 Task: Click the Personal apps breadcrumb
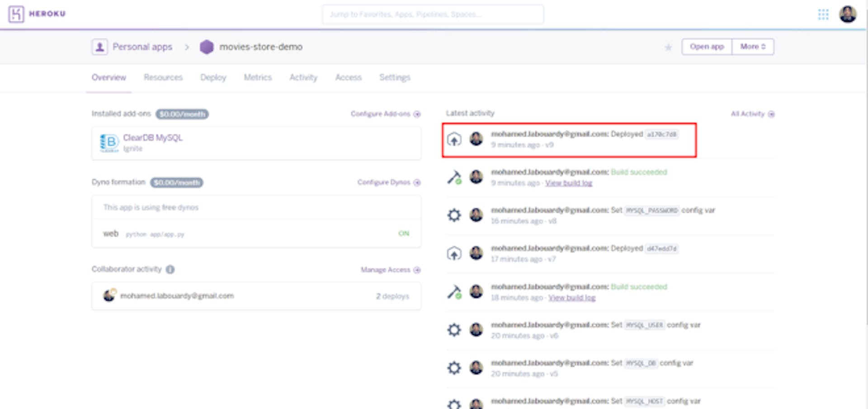(142, 47)
